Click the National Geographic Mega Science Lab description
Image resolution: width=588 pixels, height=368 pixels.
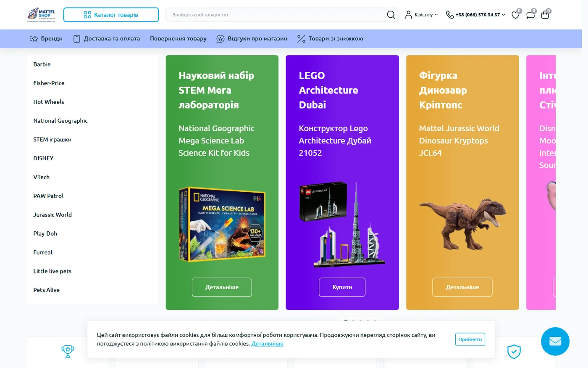coord(216,140)
